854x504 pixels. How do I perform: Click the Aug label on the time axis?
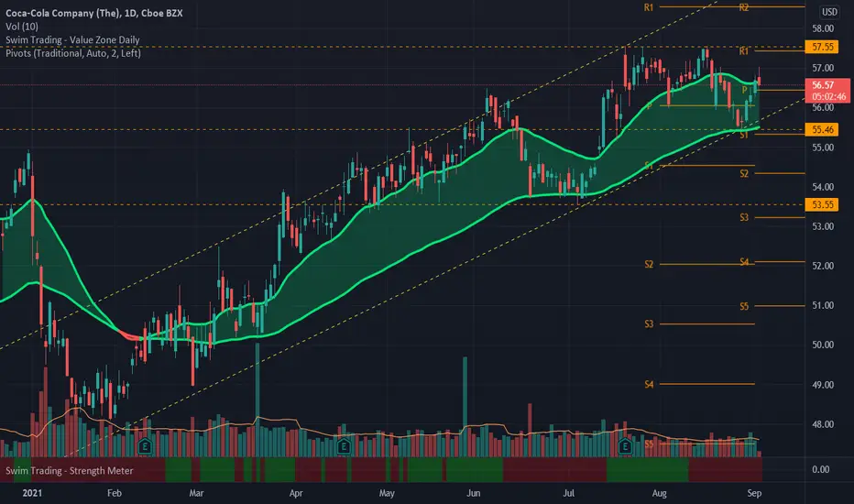(x=659, y=493)
